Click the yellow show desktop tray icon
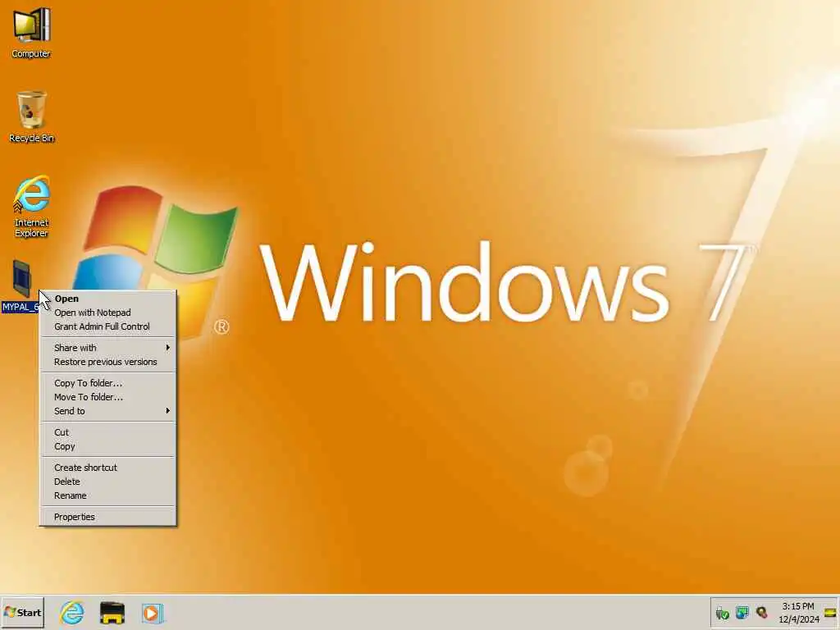 point(830,613)
